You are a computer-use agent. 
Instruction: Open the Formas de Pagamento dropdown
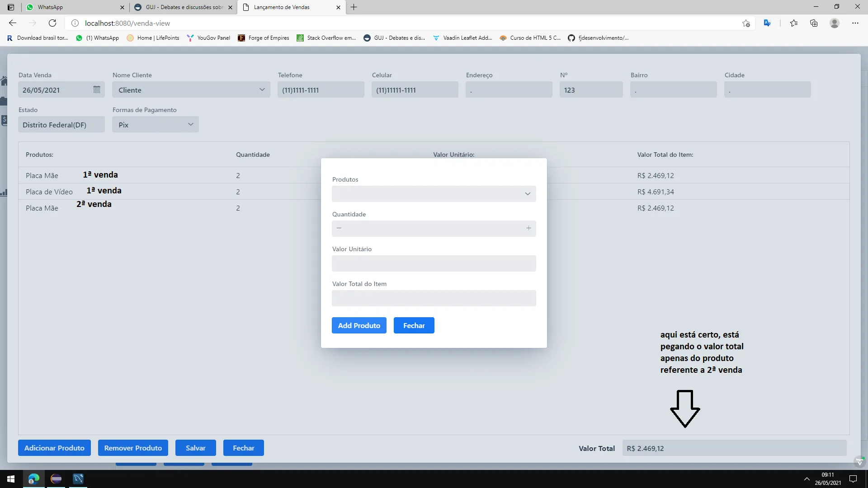pos(190,124)
